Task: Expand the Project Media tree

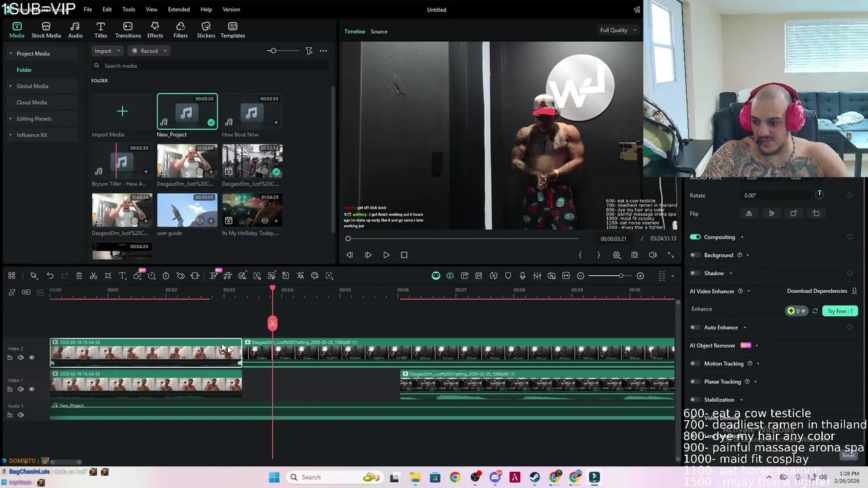Action: [10, 54]
